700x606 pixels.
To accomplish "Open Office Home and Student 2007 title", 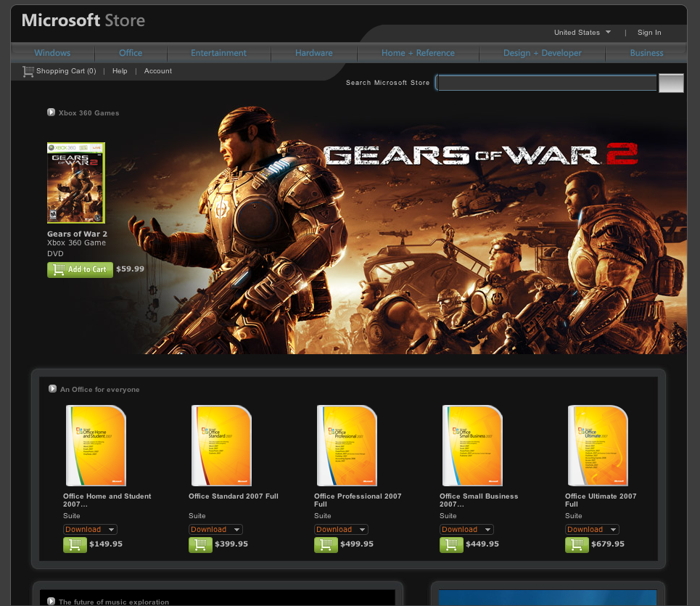I will coord(107,500).
